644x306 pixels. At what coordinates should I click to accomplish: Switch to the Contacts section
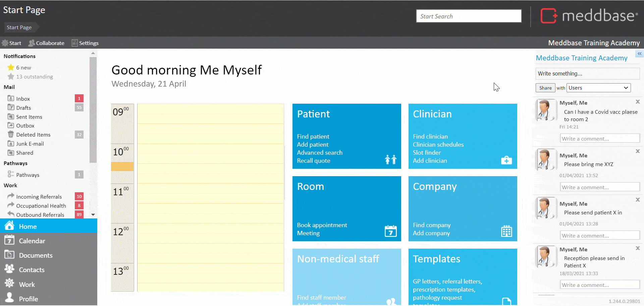pos(49,269)
